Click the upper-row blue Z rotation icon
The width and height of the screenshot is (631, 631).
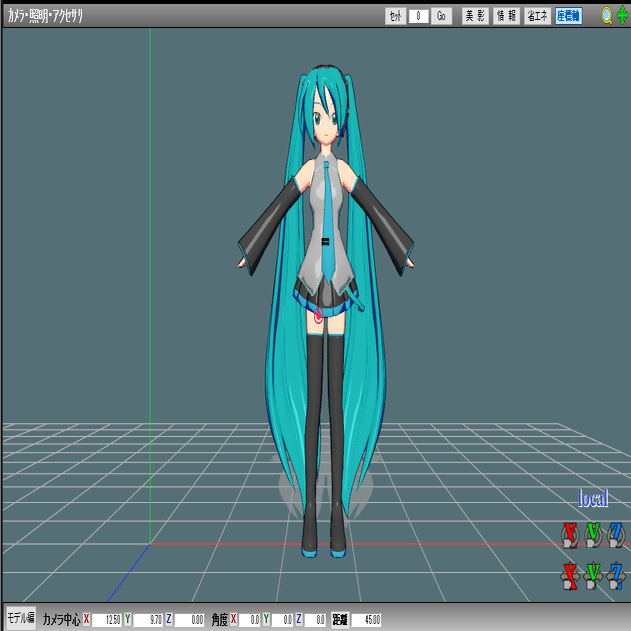click(x=616, y=535)
